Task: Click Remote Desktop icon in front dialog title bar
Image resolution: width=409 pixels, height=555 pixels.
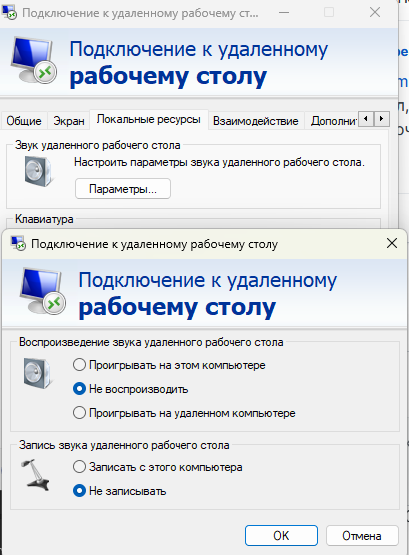Action: point(18,244)
